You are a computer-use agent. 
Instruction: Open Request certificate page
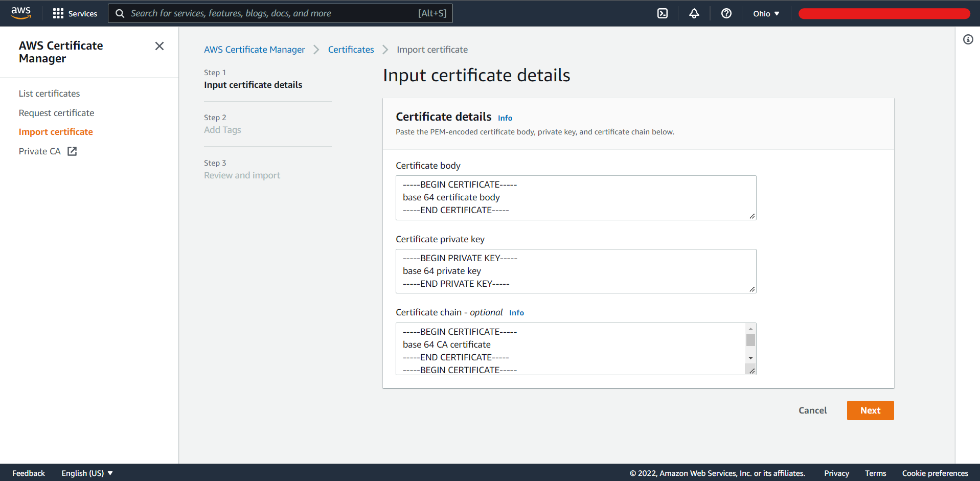coord(56,113)
